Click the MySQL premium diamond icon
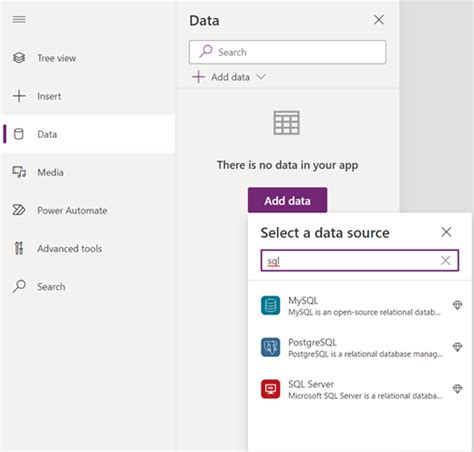This screenshot has width=474, height=452. click(457, 305)
